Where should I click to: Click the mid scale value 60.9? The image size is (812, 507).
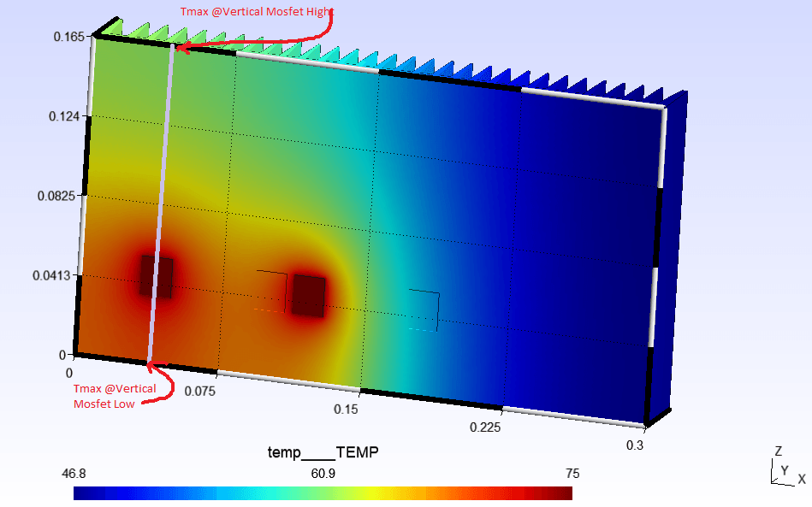tap(323, 474)
